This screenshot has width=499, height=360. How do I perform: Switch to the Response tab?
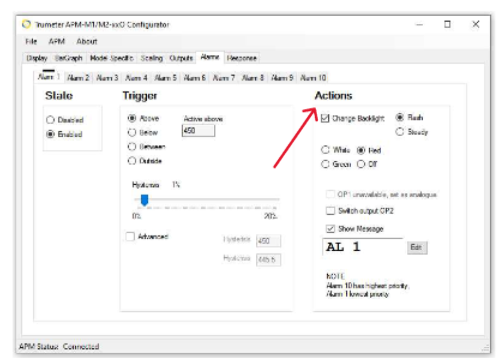click(242, 58)
